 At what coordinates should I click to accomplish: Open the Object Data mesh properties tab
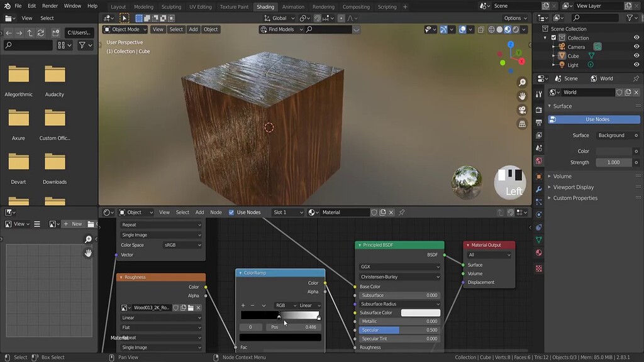point(539,239)
